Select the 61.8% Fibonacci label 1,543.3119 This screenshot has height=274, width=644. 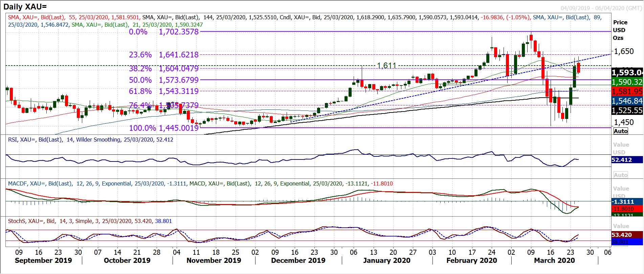[164, 91]
